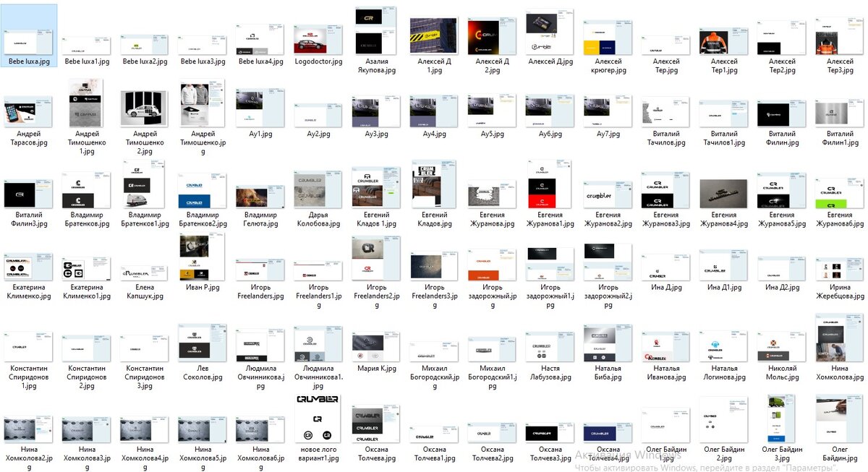Click the file name Наталья Иванова.jpg
Viewport: 868px width, 472px height.
(666, 372)
